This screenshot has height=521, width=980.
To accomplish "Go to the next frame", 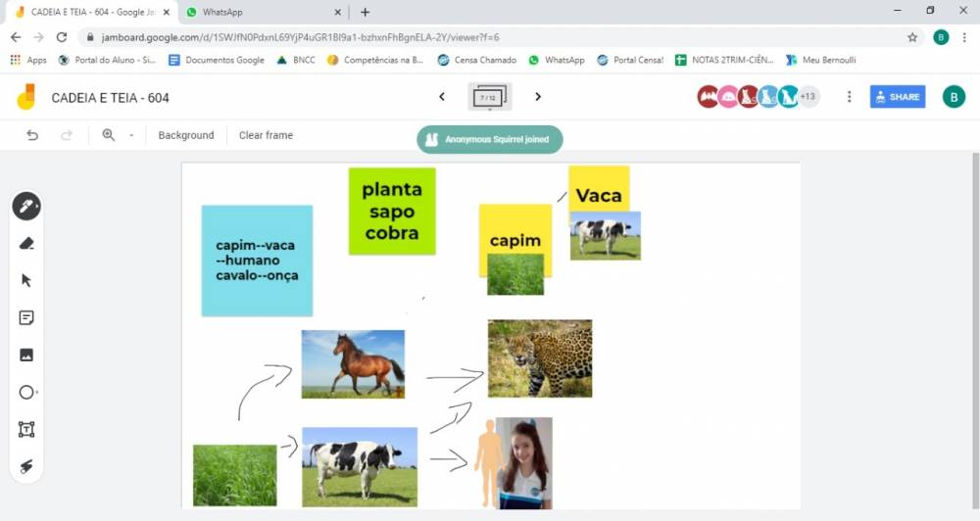I will tap(538, 97).
